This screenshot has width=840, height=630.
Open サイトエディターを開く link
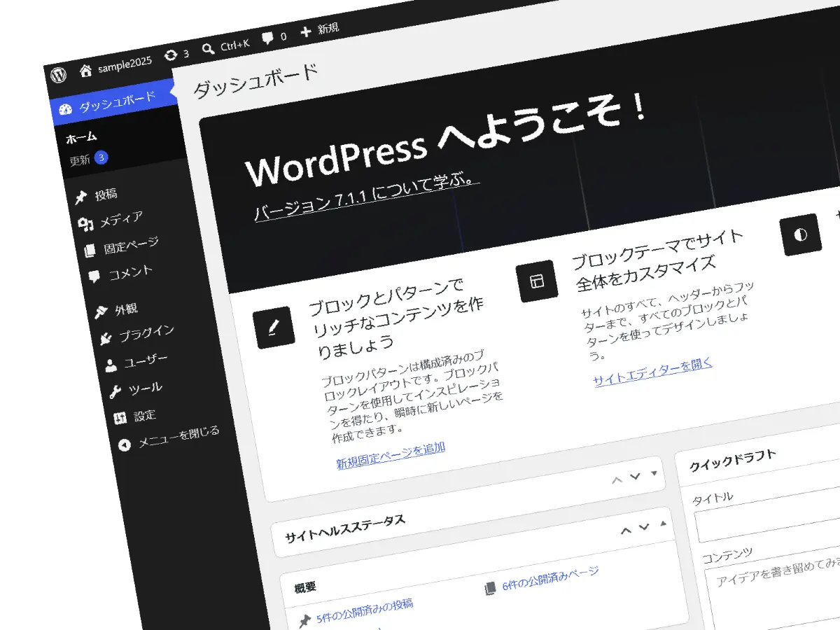[652, 372]
